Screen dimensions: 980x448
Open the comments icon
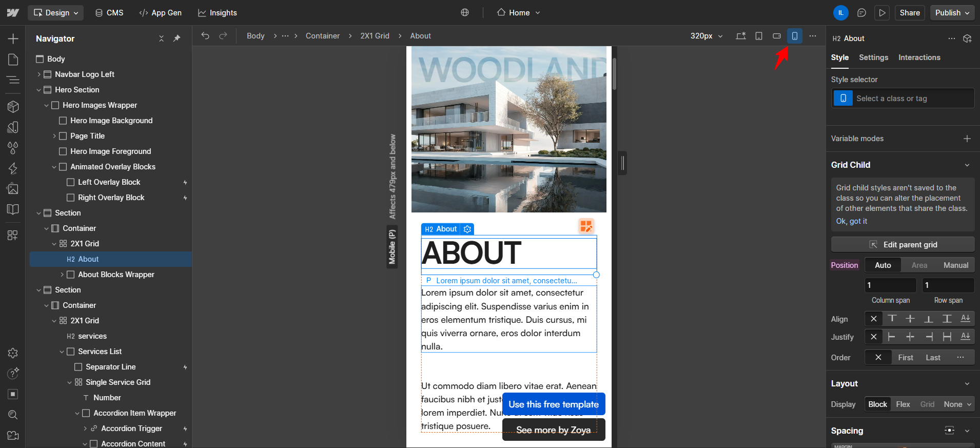click(861, 13)
